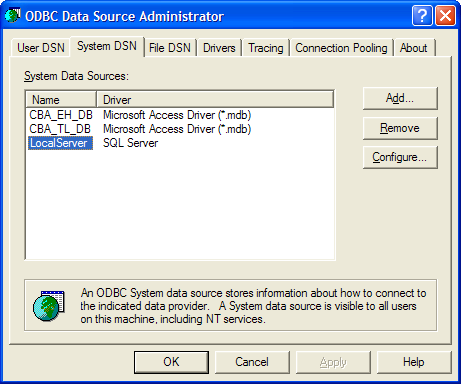Switch to Connection Pooling tab
This screenshot has width=461, height=384.
(341, 48)
